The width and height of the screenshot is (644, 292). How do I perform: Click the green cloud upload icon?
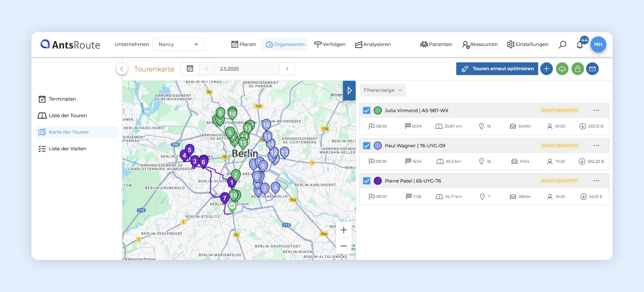[x=562, y=69]
